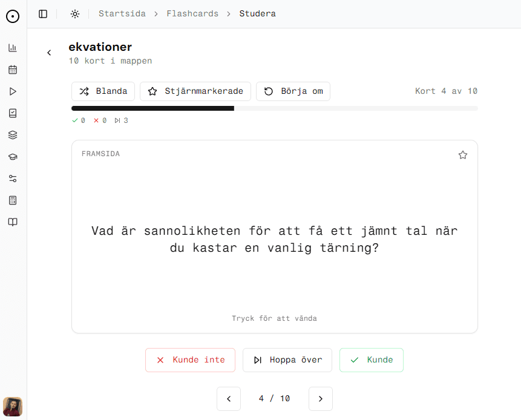
Task: Click the app logo circle icon
Action: coord(13,16)
